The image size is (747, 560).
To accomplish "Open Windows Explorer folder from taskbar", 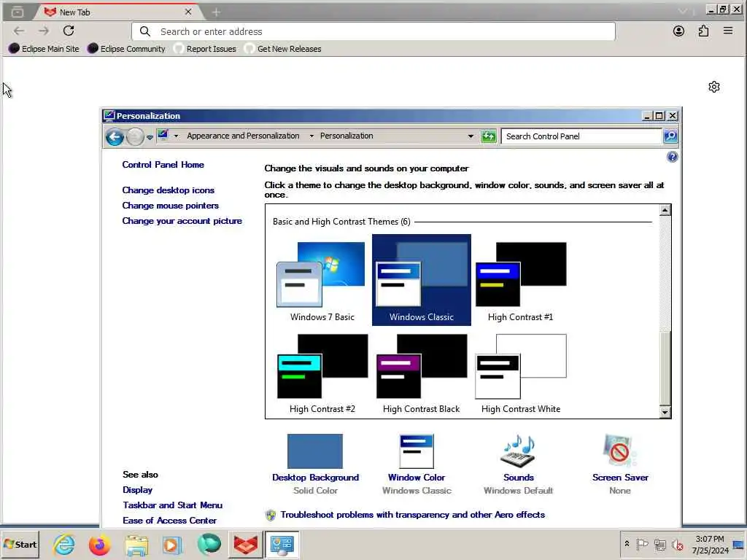I will pyautogui.click(x=136, y=545).
